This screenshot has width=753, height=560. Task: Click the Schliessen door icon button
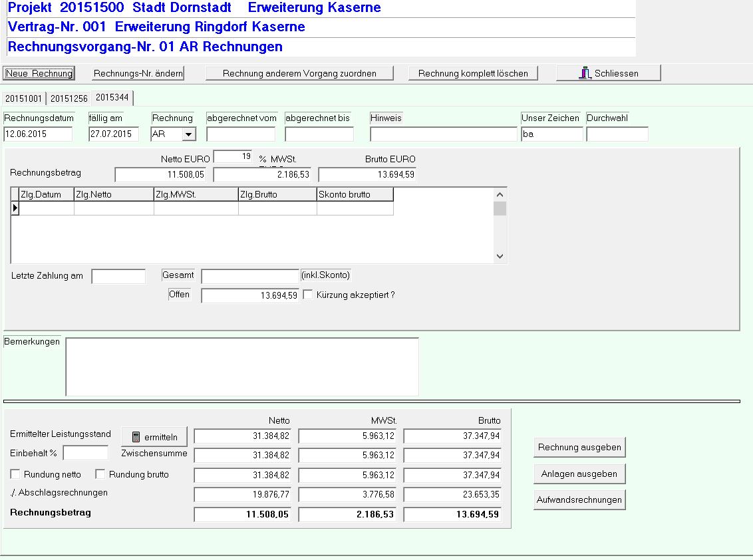pos(585,73)
